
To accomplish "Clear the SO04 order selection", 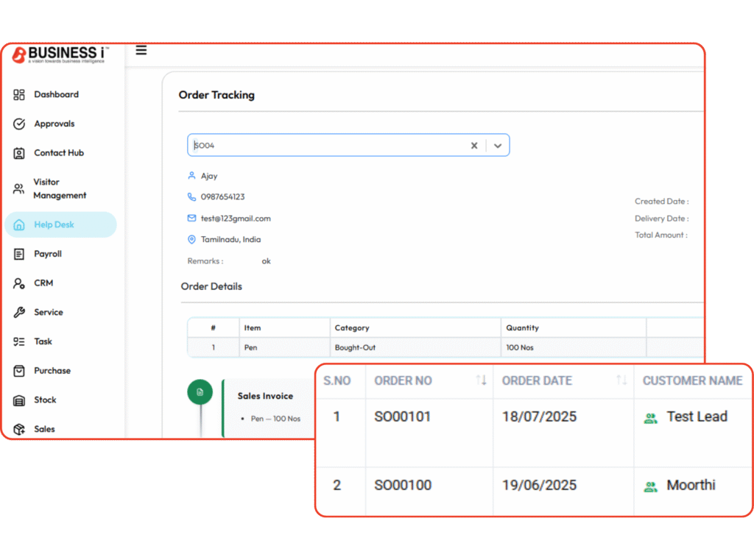I will [x=474, y=146].
